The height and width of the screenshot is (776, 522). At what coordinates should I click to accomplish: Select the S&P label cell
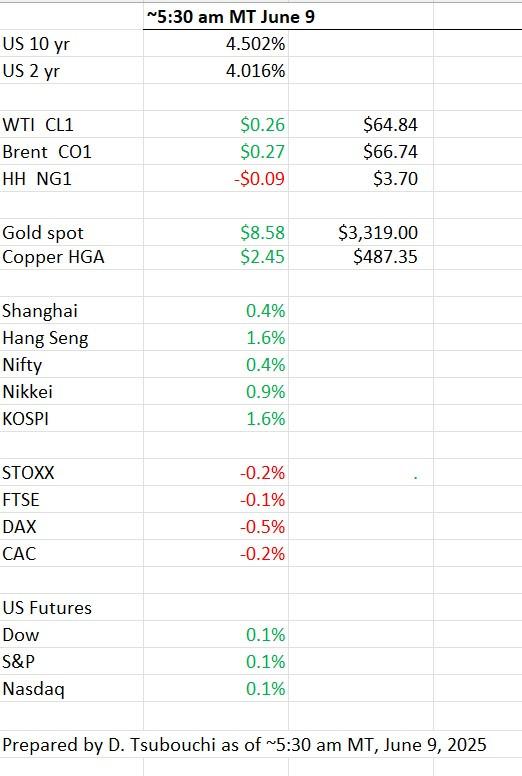coord(72,662)
